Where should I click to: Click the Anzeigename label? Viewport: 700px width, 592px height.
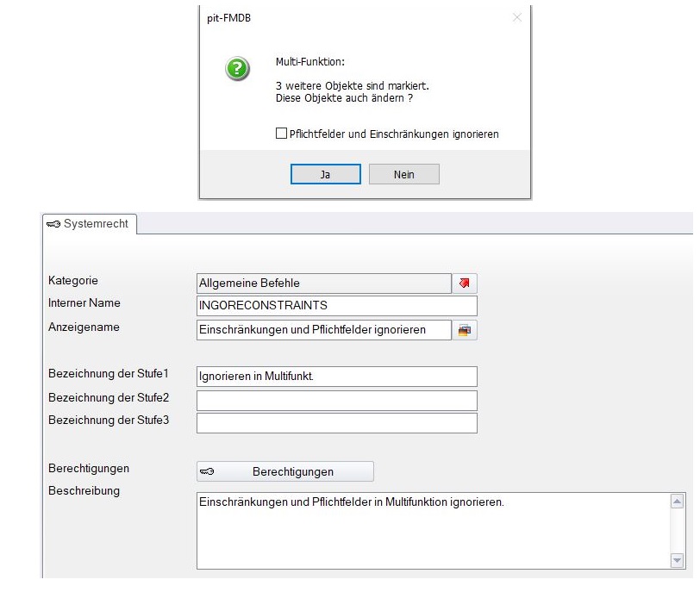coord(84,327)
